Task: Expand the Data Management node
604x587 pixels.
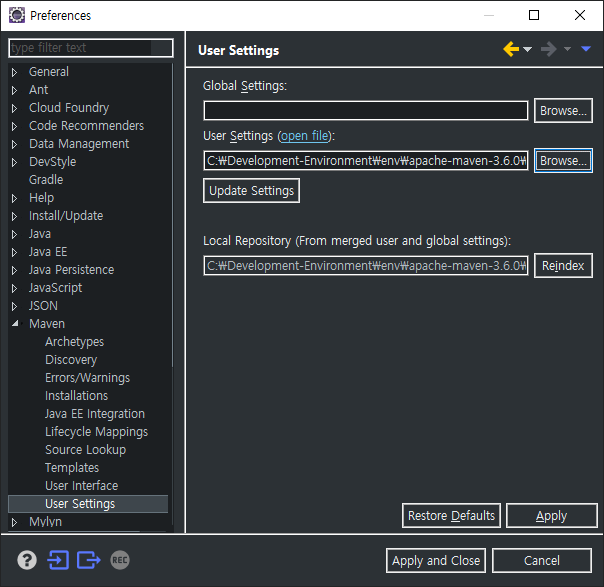Action: click(x=15, y=144)
